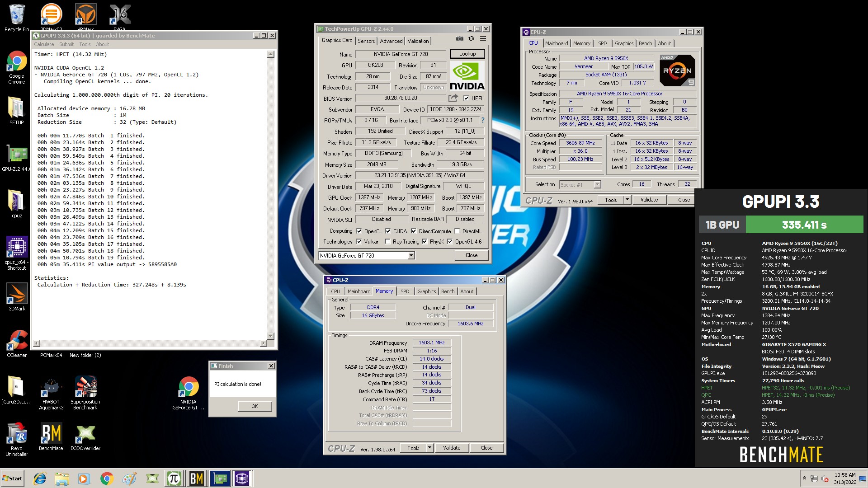Toggle DirectML checkbox in GPU-Z
This screenshot has width=868, height=488.
(457, 231)
